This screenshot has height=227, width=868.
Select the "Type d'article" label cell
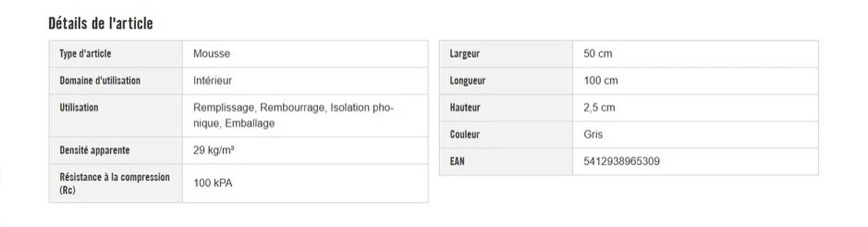[85, 54]
